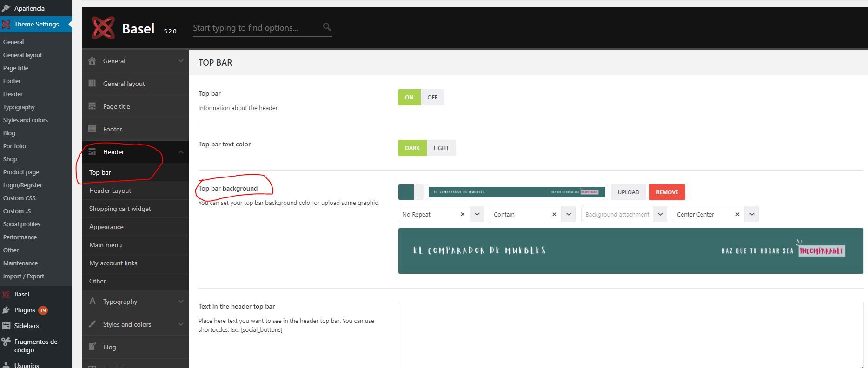This screenshot has width=868, height=368.
Task: Click the teal background color swatch
Action: tap(406, 192)
